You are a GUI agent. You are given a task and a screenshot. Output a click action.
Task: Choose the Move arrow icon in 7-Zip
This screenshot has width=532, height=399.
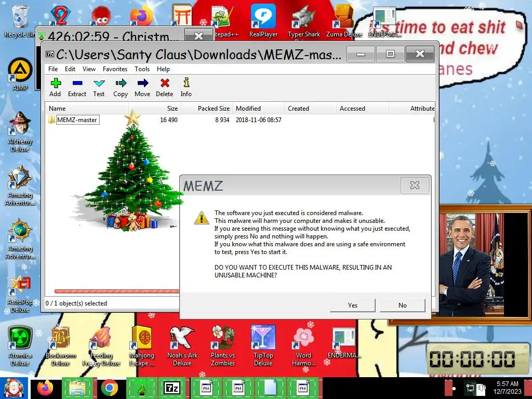142,87
